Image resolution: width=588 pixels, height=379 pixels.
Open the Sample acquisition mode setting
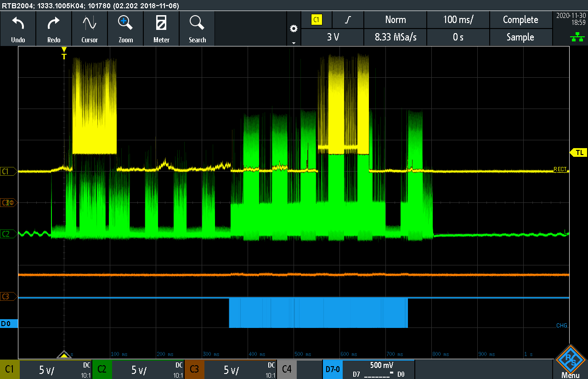[x=520, y=37]
